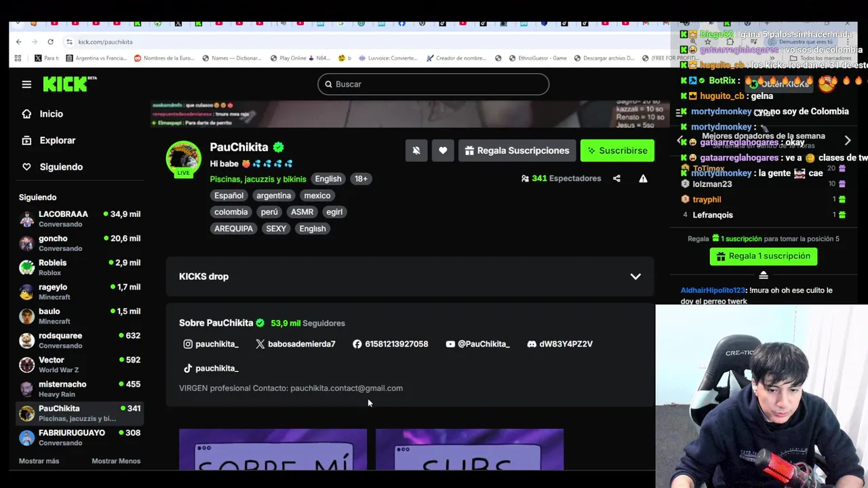Click Mostrar Menos in sidebar
Image resolution: width=868 pixels, height=488 pixels.
(x=116, y=461)
